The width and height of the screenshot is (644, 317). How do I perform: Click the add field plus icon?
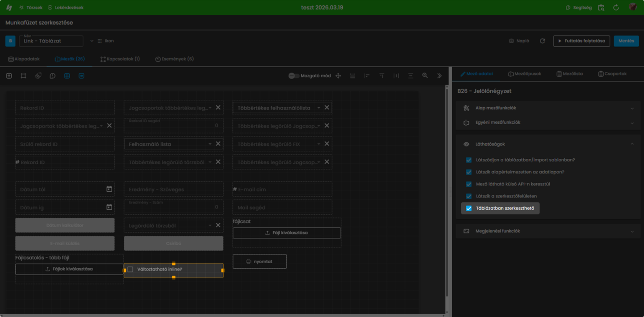[x=9, y=76]
